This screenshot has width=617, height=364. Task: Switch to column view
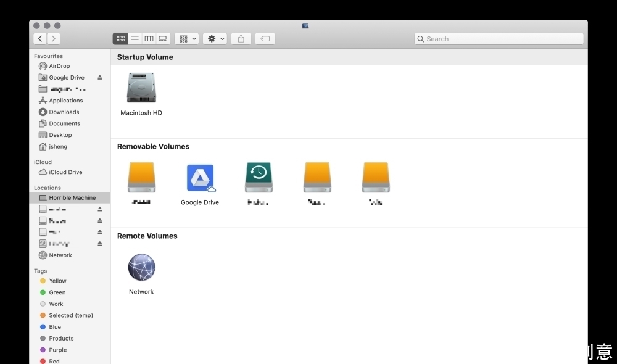[x=149, y=39]
